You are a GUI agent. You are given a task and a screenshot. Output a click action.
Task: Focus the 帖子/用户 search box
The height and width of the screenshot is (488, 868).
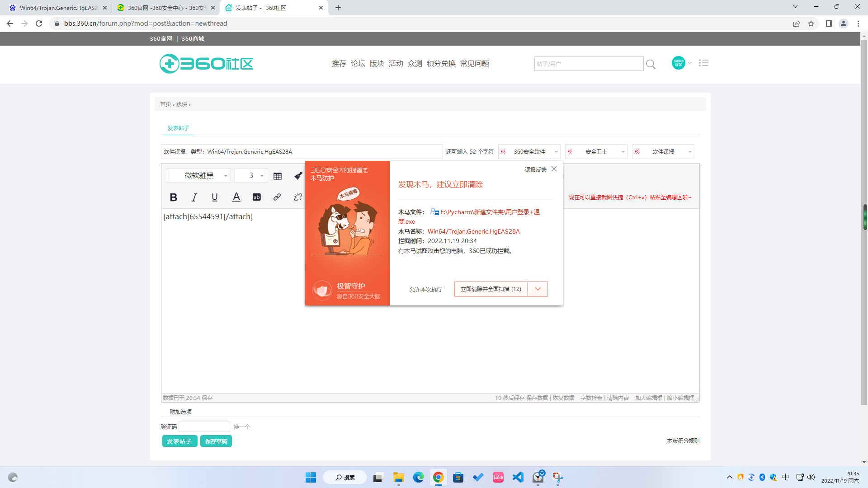coord(589,64)
